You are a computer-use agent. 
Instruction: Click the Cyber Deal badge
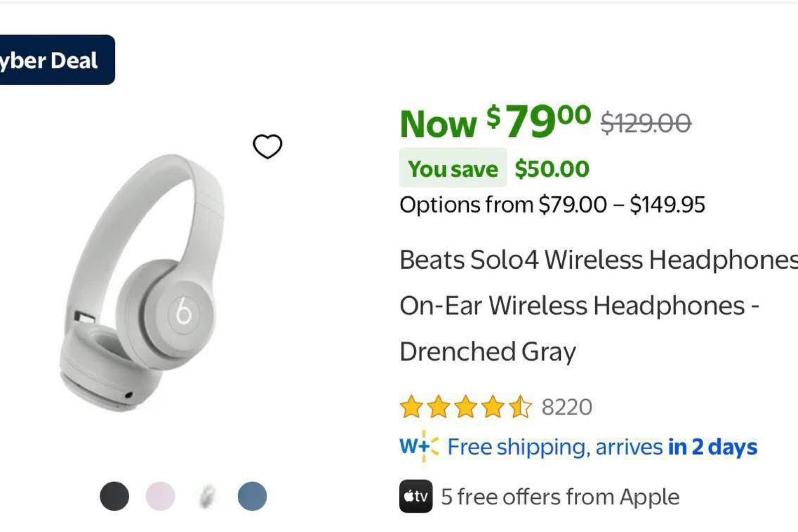tap(55, 60)
